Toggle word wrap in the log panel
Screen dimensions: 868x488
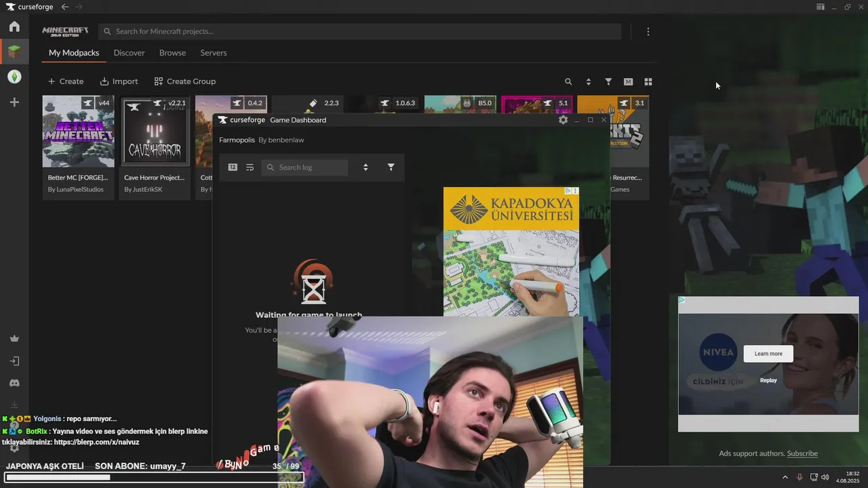[x=250, y=167]
